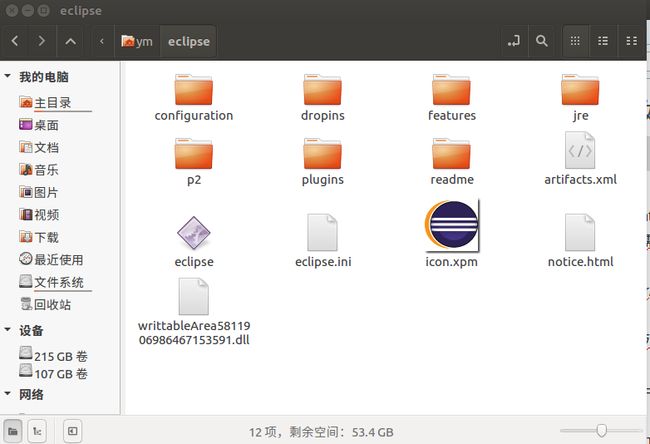Viewport: 650px width, 444px height.
Task: Click the window title 'eclipse'
Action: coord(81,11)
